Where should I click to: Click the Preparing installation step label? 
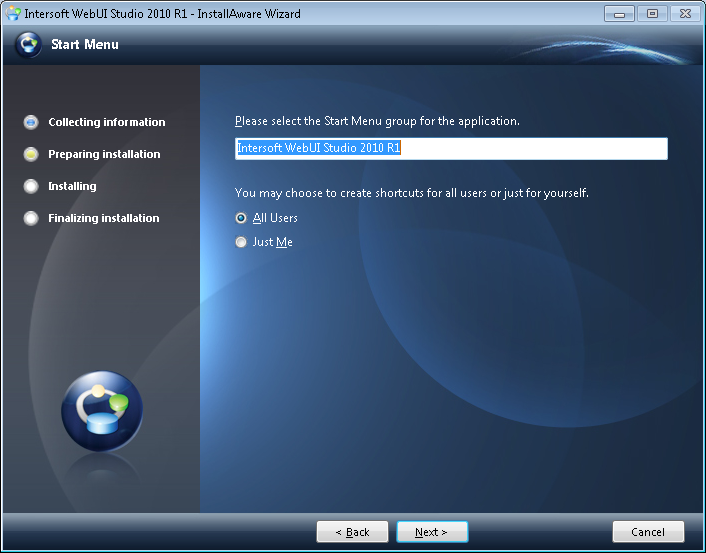pyautogui.click(x=104, y=154)
